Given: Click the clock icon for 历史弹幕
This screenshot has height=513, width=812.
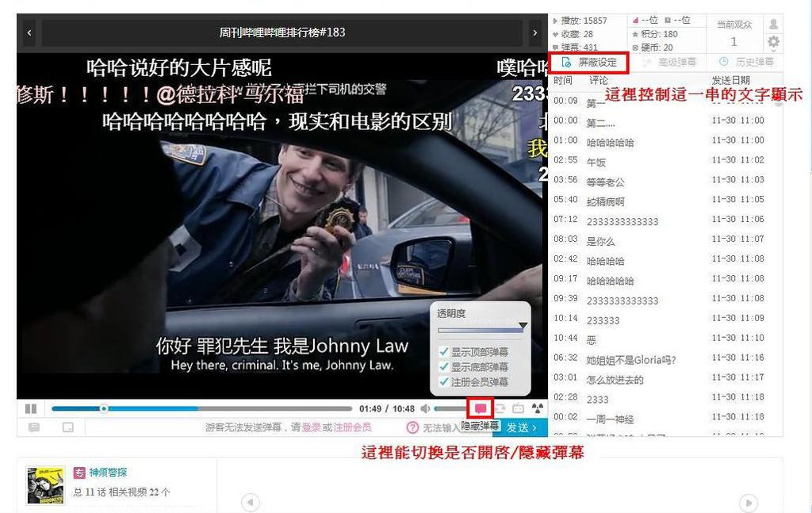Looking at the screenshot, I should click(x=724, y=62).
